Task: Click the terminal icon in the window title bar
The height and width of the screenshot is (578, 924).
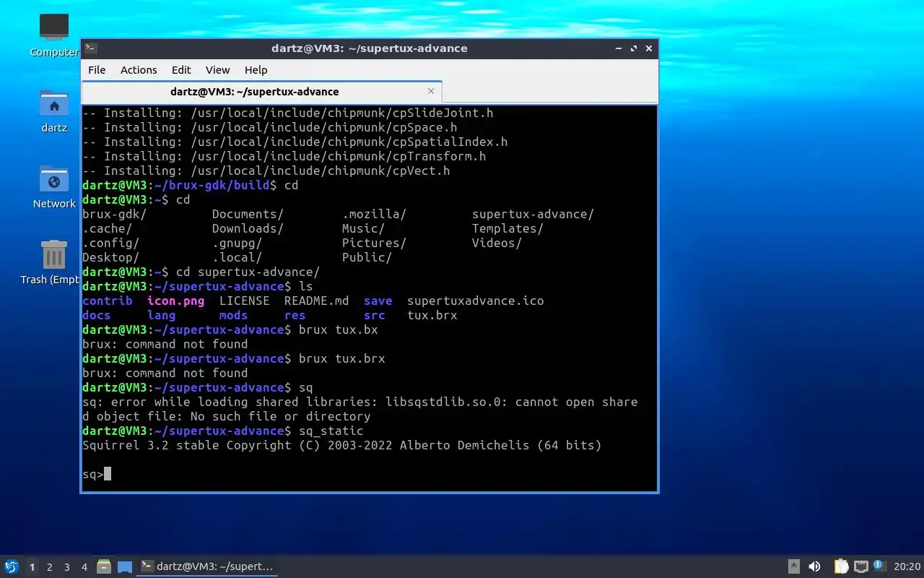Action: pyautogui.click(x=91, y=48)
